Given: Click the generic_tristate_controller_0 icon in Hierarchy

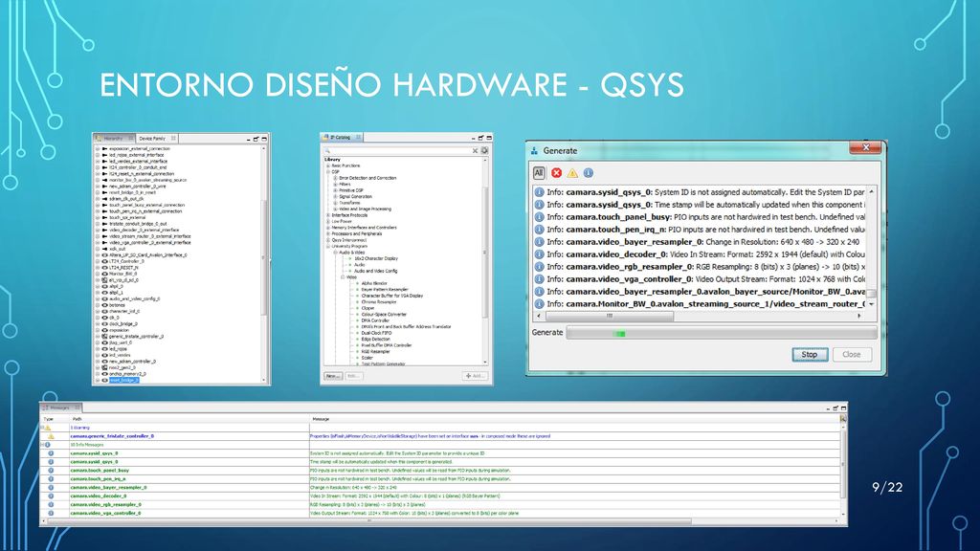Looking at the screenshot, I should 105,336.
